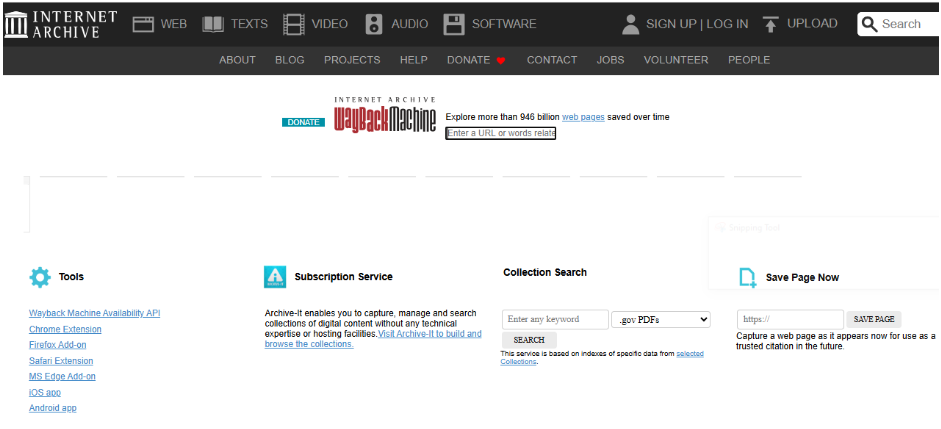Open the Chrome Extension link
941x429 pixels.
(65, 329)
